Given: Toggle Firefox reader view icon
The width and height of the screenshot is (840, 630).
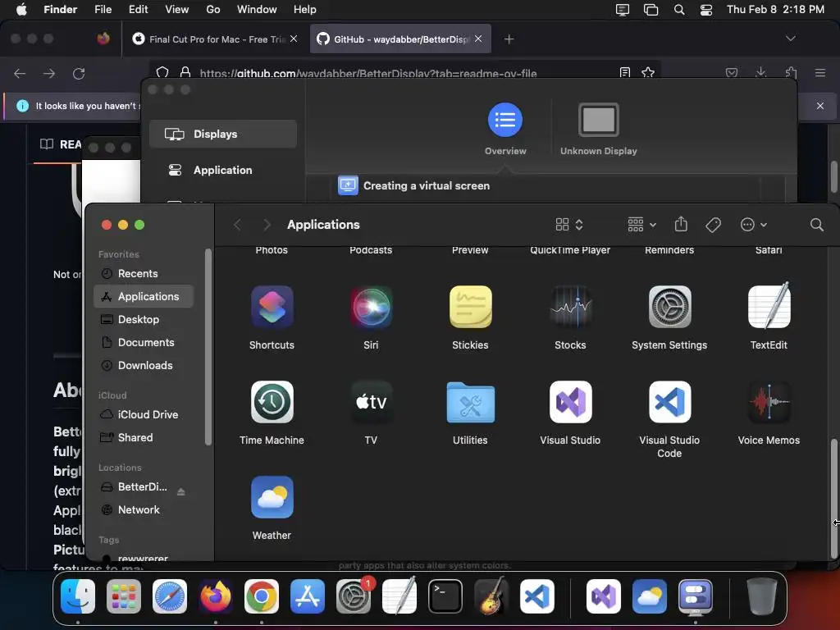Looking at the screenshot, I should coord(624,72).
